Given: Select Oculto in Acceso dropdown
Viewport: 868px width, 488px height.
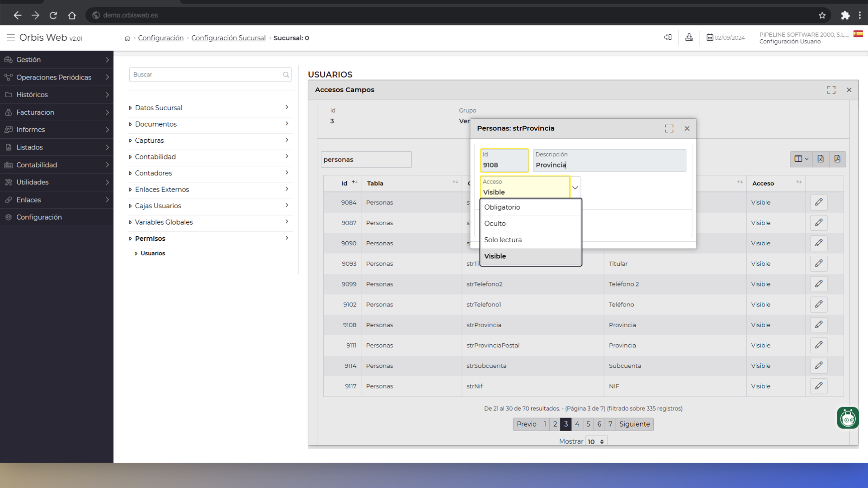Looking at the screenshot, I should (530, 224).
